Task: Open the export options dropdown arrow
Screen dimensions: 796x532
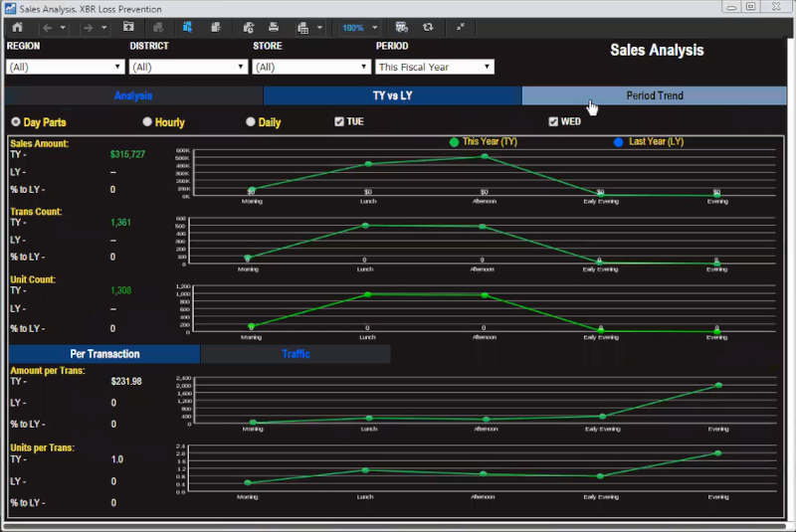Action: click(319, 28)
